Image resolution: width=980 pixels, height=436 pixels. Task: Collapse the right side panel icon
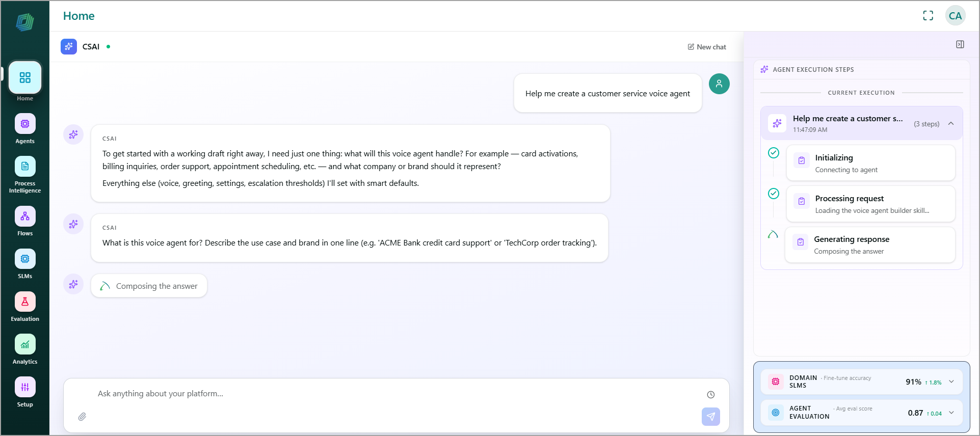(960, 44)
